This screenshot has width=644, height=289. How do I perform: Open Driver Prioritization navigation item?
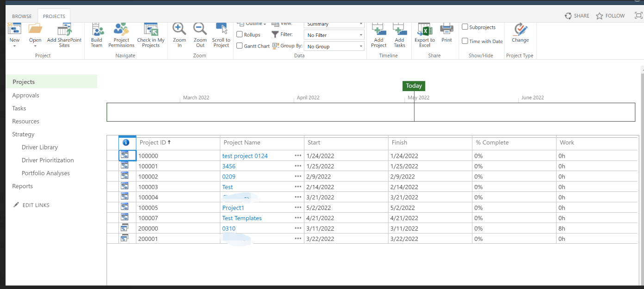click(48, 160)
